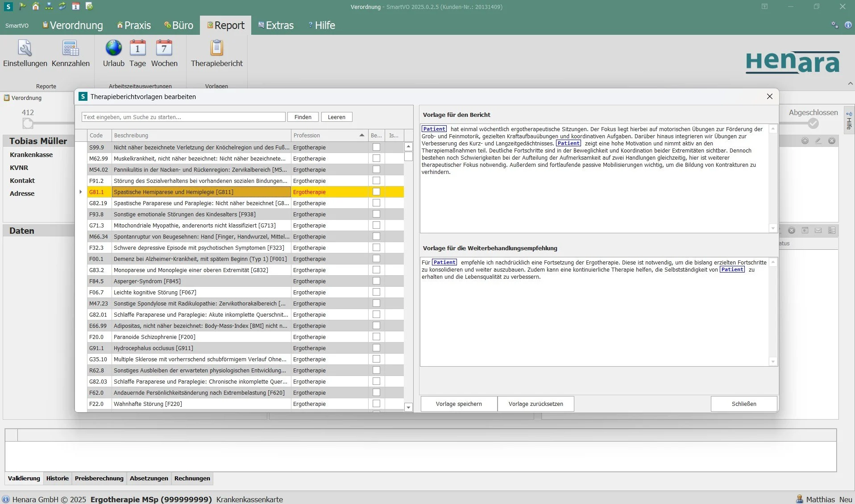The image size is (855, 504).
Task: Sort by the Profession column header arrow
Action: 361,135
